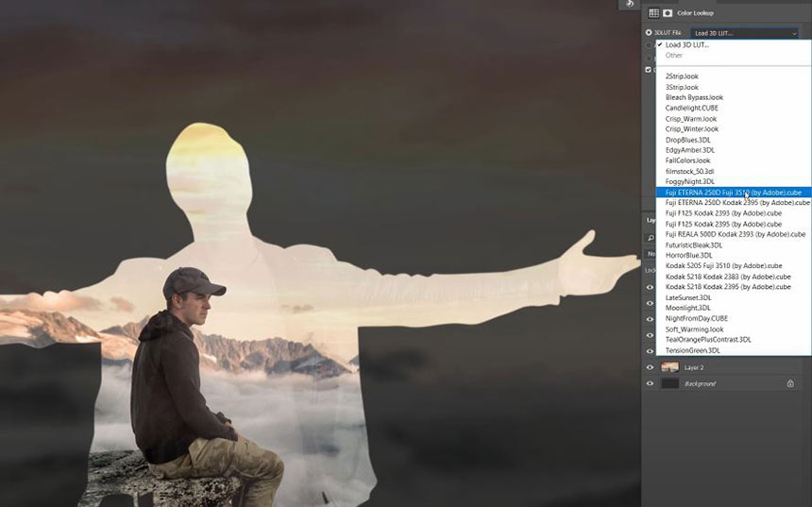Click the Color Lookup adjustment grid icon
Screen dimensions: 812x507
pos(653,13)
